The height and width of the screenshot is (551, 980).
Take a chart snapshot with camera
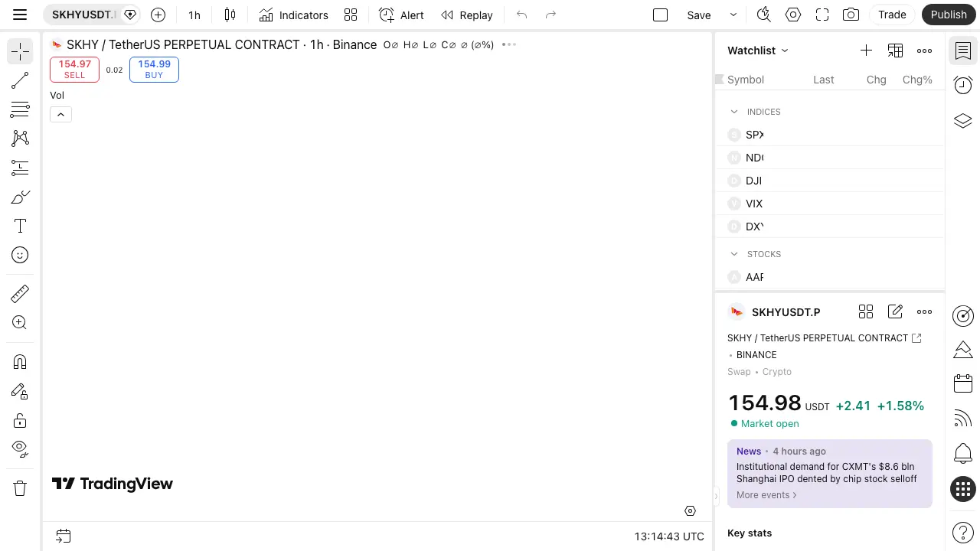tap(851, 15)
